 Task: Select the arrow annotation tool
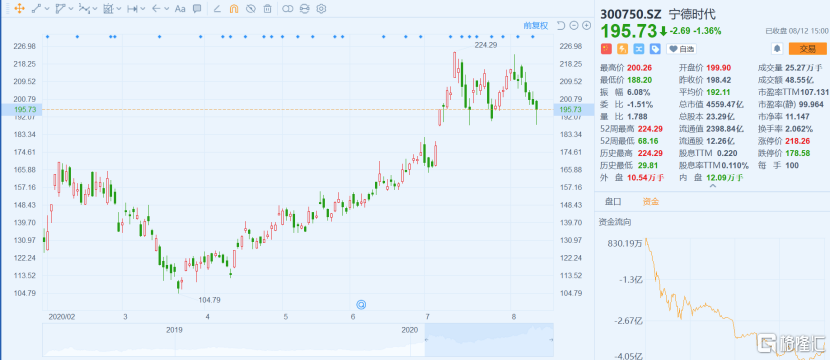click(x=156, y=8)
